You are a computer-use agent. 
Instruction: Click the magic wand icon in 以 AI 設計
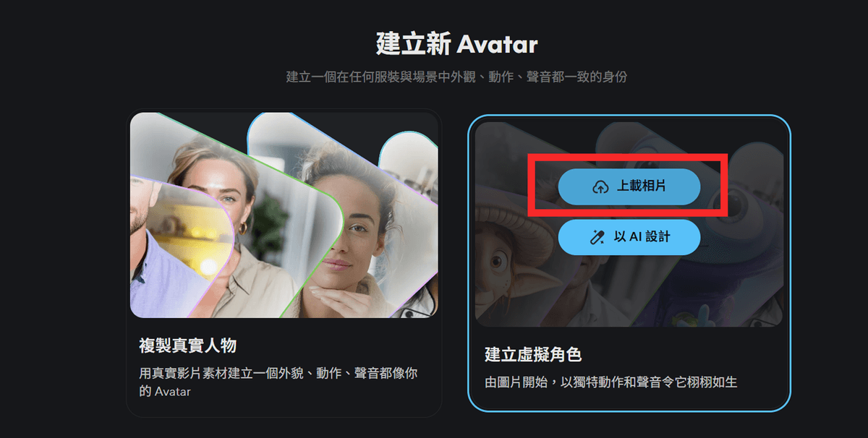click(597, 237)
